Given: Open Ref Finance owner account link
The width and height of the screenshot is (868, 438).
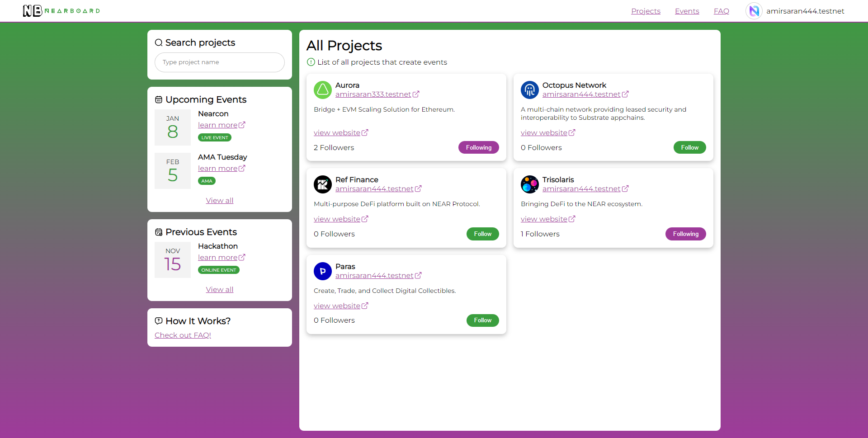Looking at the screenshot, I should pyautogui.click(x=378, y=188).
